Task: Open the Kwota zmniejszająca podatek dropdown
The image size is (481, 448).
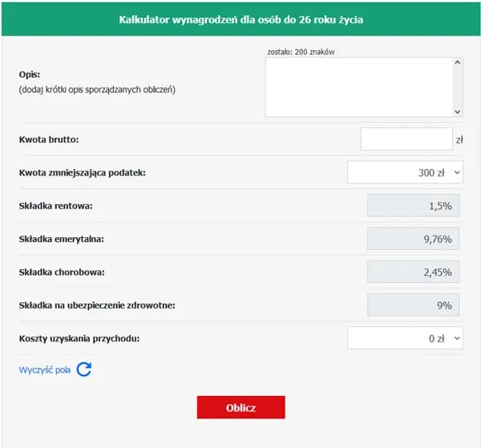Action: 405,172
